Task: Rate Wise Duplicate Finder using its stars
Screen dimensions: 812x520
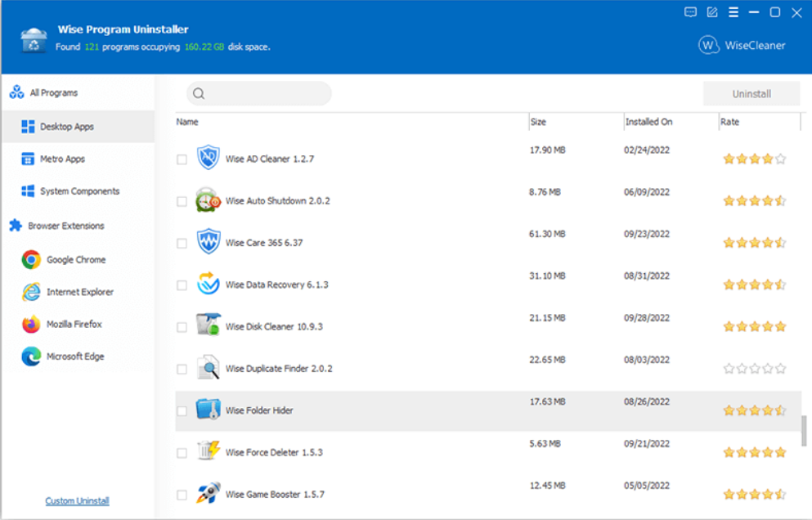Action: 753,368
